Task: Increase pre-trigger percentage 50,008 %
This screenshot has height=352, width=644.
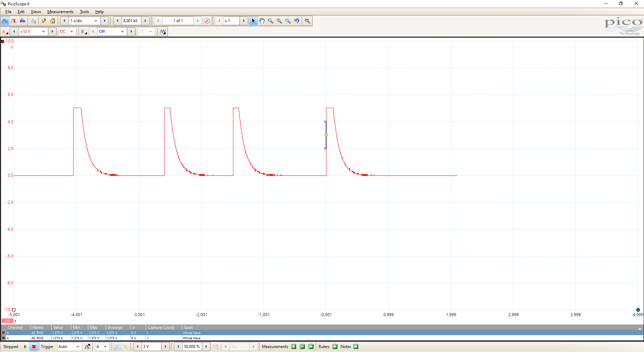Action: coord(206,347)
